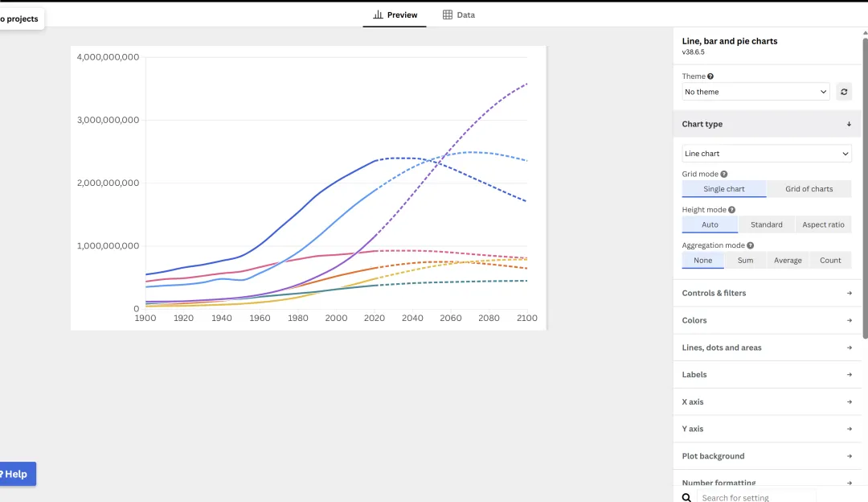Expand the Colors section

pos(767,320)
